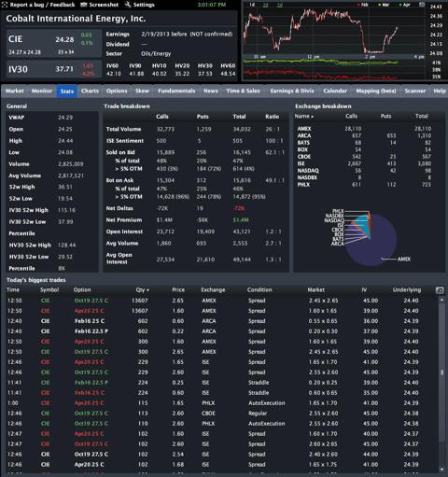
Task: Sort trades by Symbol column header
Action: [49, 289]
